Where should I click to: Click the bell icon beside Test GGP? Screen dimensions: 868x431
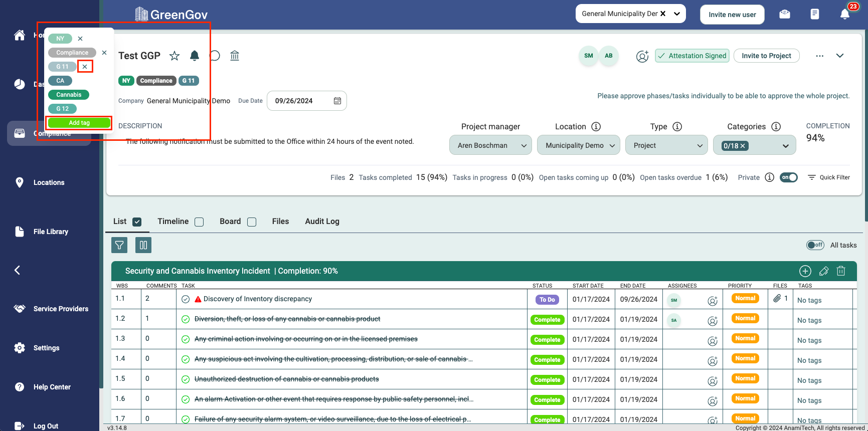pos(195,56)
